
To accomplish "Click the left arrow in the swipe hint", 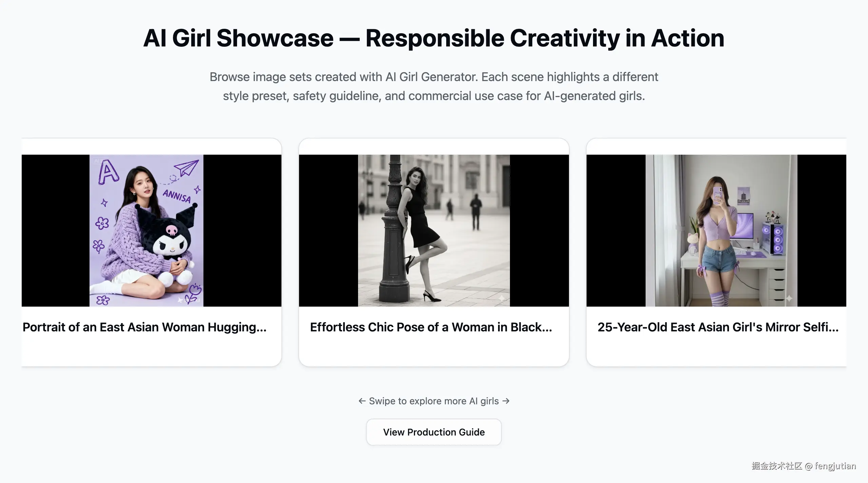I will (x=362, y=401).
